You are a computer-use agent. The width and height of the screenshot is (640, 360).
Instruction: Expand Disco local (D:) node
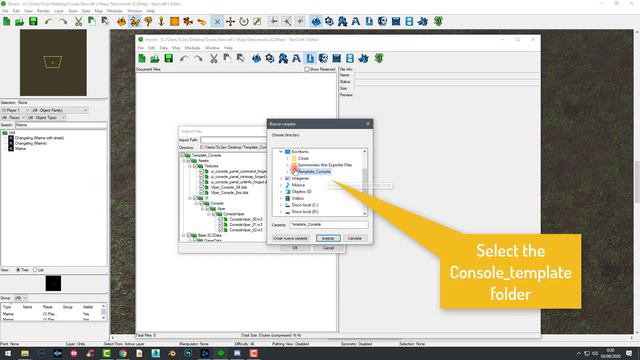[x=281, y=212]
